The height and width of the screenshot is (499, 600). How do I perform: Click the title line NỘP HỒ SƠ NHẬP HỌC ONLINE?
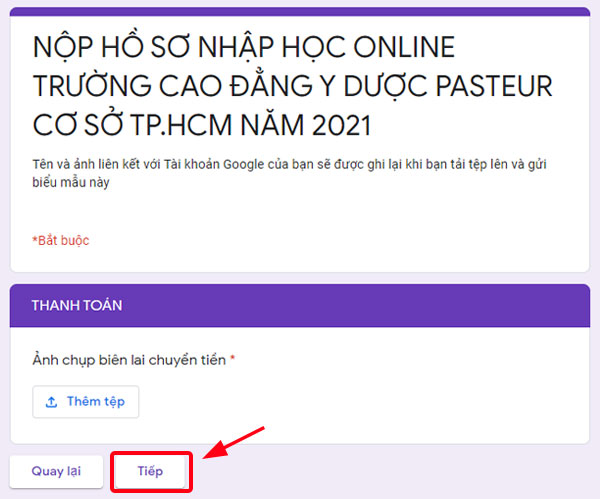pos(244,47)
